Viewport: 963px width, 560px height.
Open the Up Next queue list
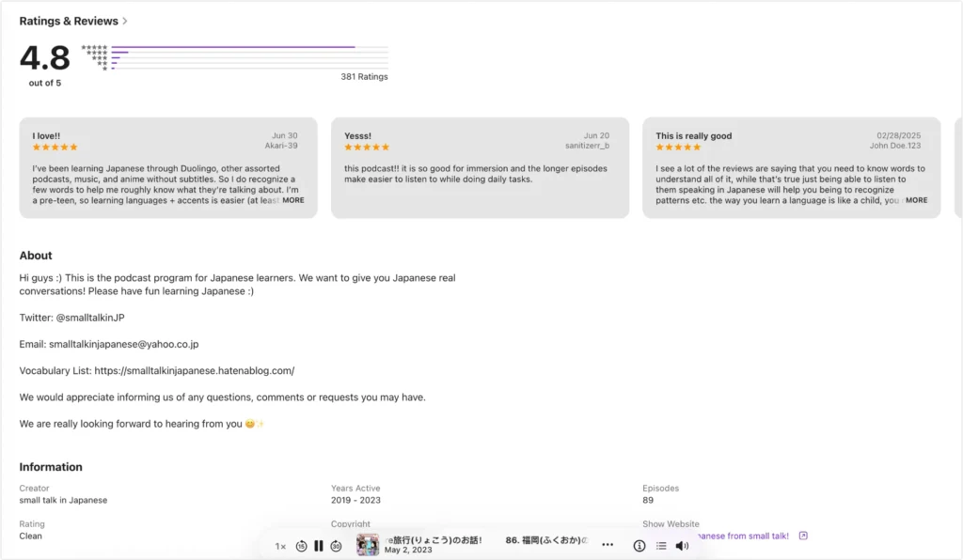click(661, 545)
